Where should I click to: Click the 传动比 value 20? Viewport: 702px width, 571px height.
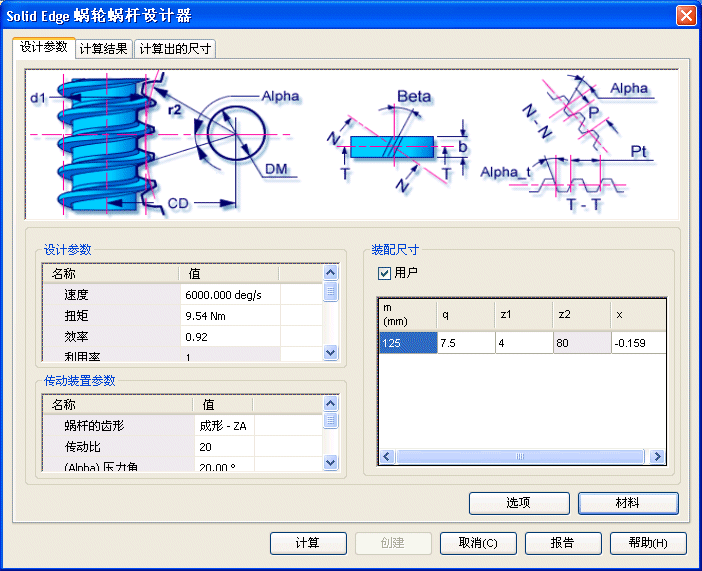point(230,447)
